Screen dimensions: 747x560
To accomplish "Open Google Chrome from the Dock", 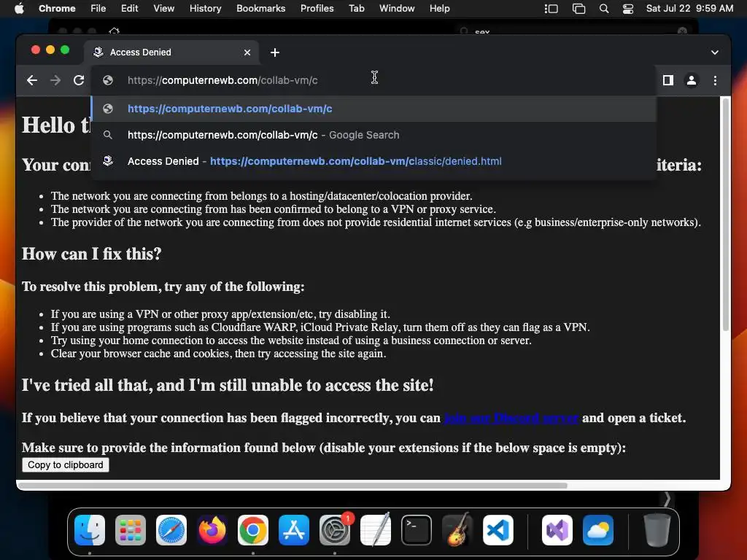I will (x=253, y=530).
